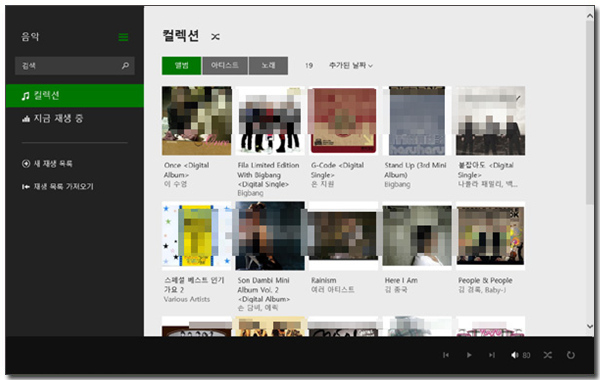Toggle repeat in the playback bar
Screen dimensions: 600x380
(571, 355)
